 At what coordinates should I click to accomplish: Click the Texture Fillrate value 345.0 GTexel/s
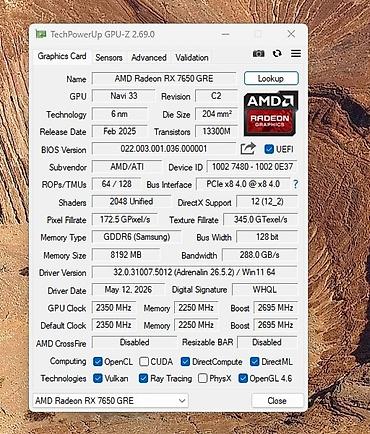coord(260,220)
